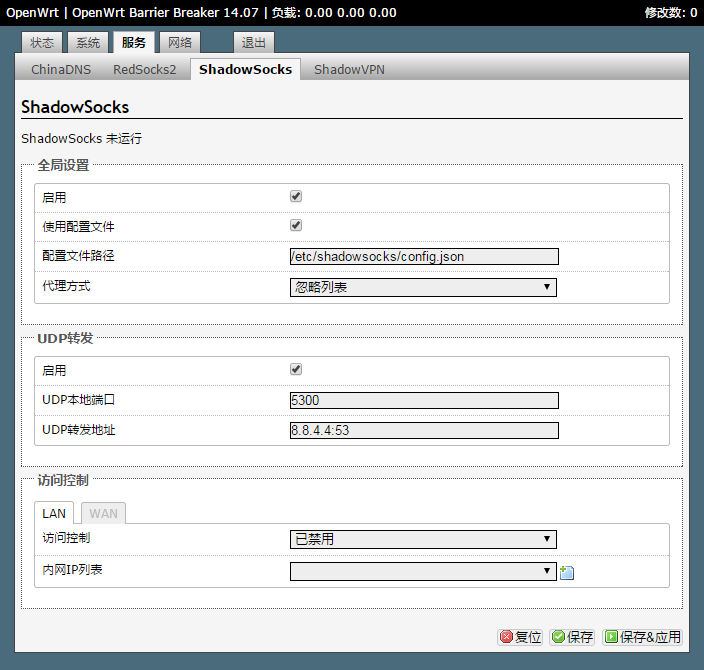Click the UDP转发地址 field showing 8.8.4.4:53
704x670 pixels.
pos(424,430)
